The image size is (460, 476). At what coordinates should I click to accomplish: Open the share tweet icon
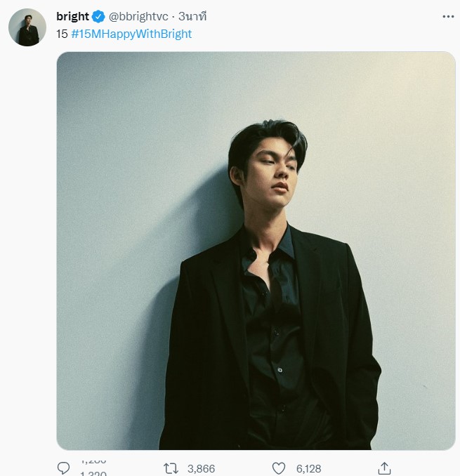click(384, 468)
